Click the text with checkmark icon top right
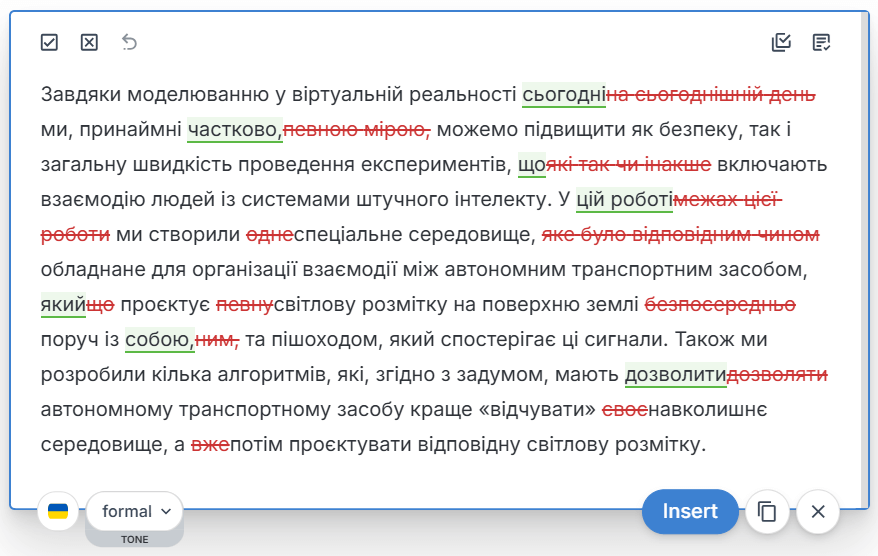Viewport: 878px width, 556px height. (822, 42)
